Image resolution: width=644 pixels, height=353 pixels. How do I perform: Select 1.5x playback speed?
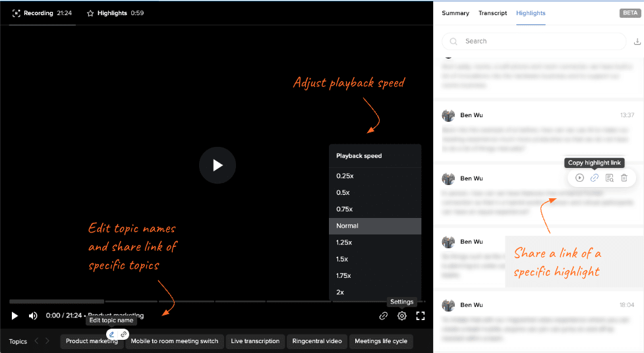coord(342,259)
